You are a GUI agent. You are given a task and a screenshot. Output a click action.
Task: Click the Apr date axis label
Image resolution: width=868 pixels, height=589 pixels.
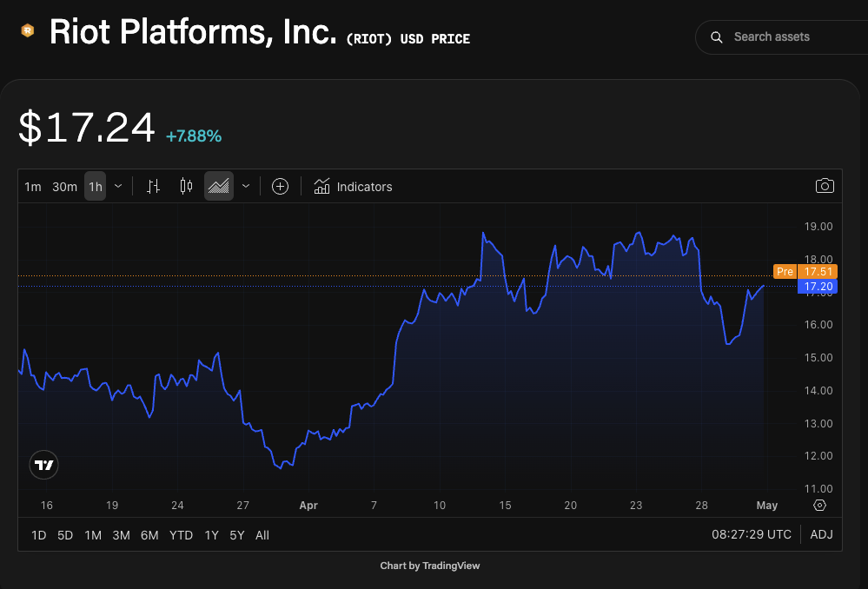click(x=308, y=506)
